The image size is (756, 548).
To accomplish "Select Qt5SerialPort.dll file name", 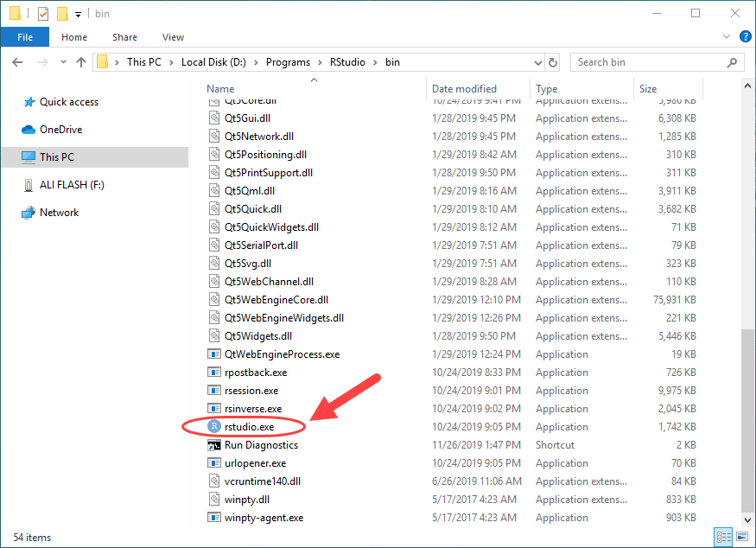I will [x=261, y=245].
